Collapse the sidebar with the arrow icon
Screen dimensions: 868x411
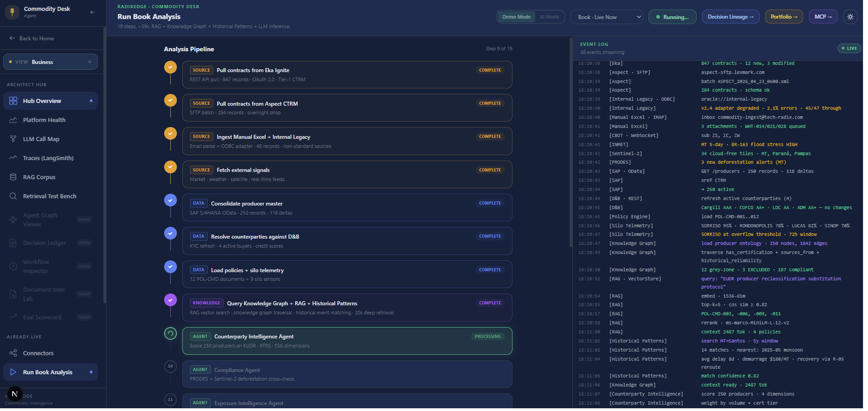pyautogui.click(x=93, y=12)
